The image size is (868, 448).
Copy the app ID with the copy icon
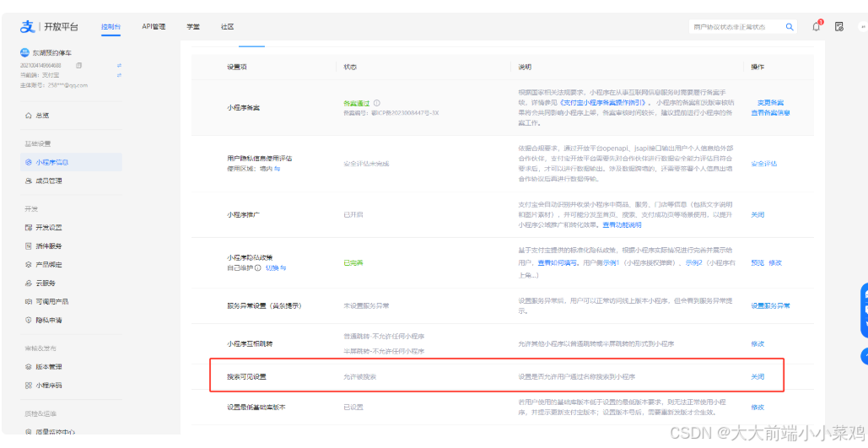(x=78, y=65)
